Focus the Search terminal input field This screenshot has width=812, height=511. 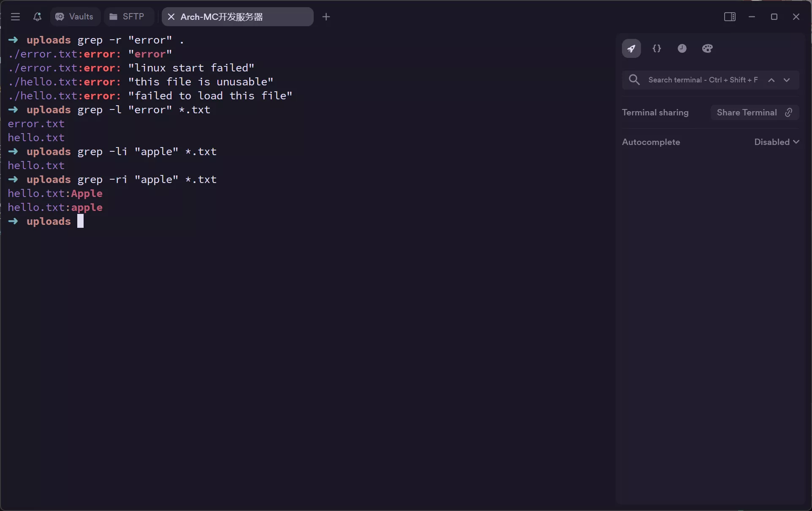coord(703,80)
